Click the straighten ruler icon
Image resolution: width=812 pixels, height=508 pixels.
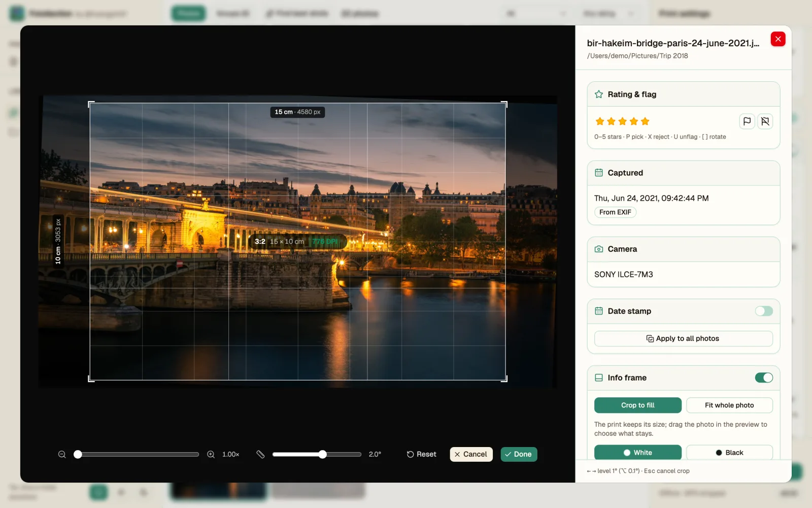(x=260, y=454)
